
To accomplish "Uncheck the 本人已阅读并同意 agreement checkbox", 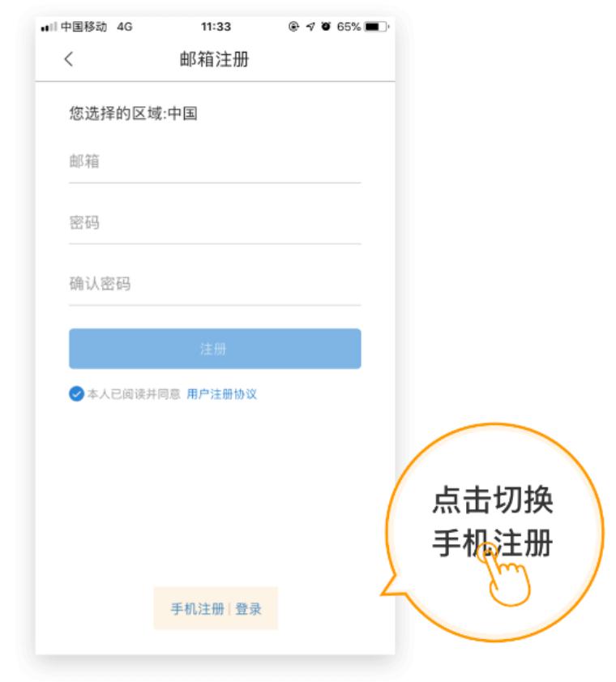I will [x=76, y=394].
